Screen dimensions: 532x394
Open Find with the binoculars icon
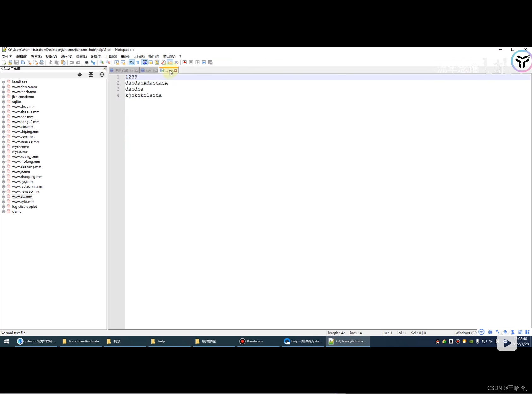pyautogui.click(x=87, y=62)
